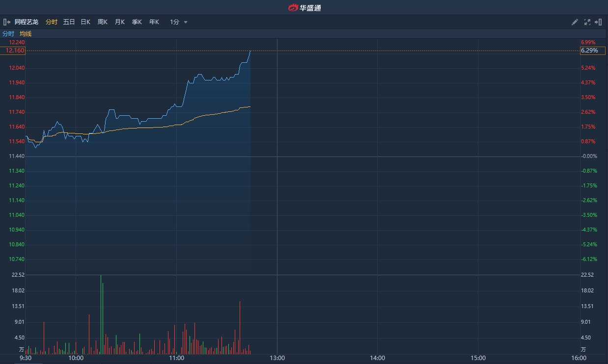Click the 华盛通 logo in title bar
Viewport: 608px width, 364px height.
click(x=304, y=7)
